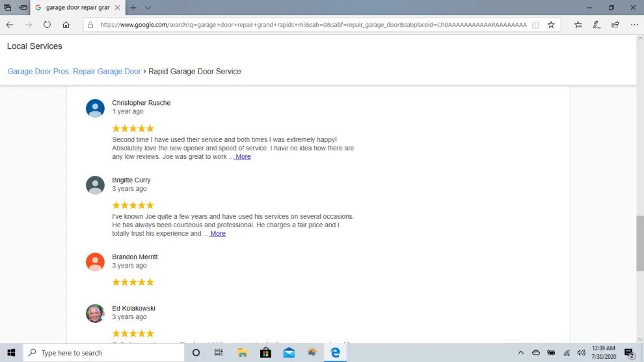Click Ed Kolakowski profile photo
This screenshot has height=362, width=644.
pos(95,313)
